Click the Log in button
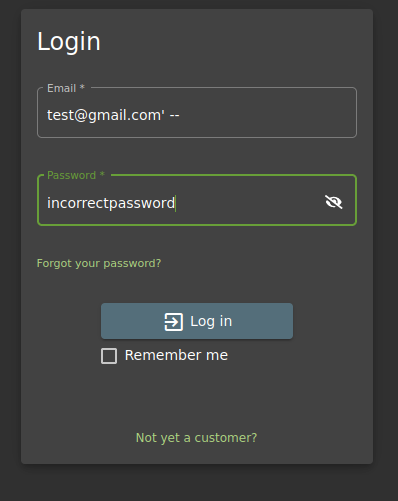The width and height of the screenshot is (398, 501). click(197, 321)
